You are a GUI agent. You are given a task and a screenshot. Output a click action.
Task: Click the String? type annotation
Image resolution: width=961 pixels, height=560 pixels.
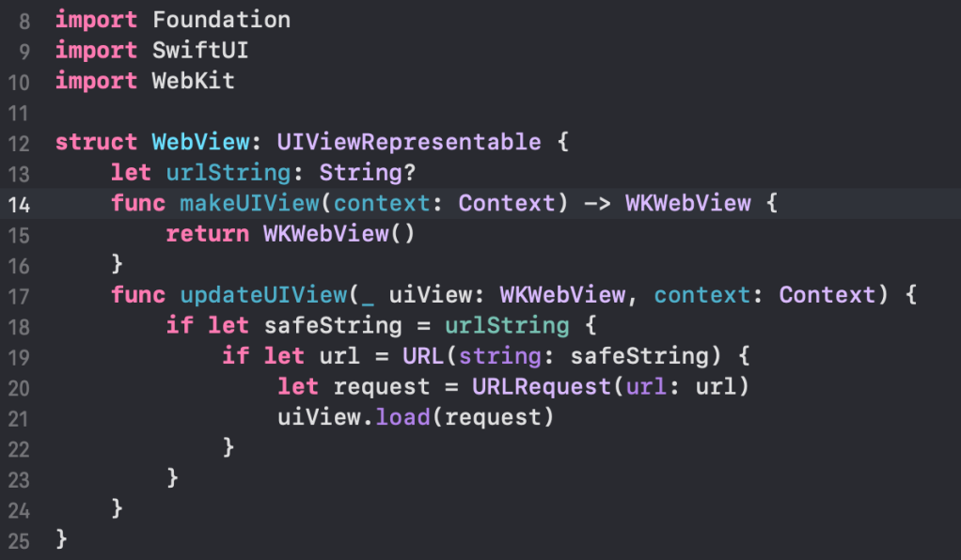tap(368, 173)
